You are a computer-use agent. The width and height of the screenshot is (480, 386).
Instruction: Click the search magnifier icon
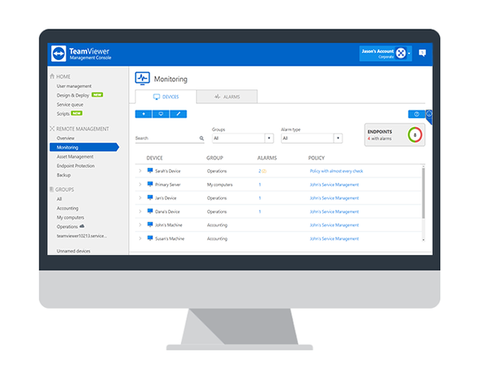[201, 138]
